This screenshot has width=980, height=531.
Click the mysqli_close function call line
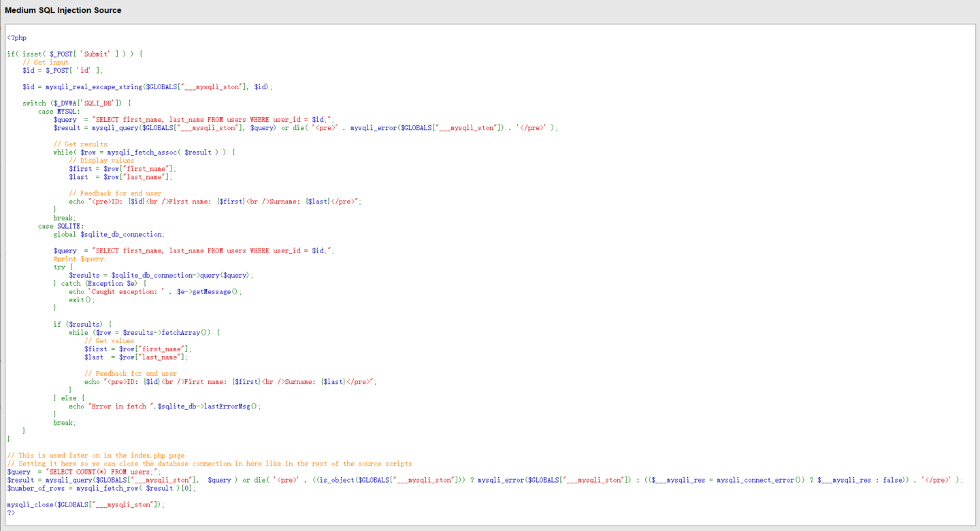point(86,504)
